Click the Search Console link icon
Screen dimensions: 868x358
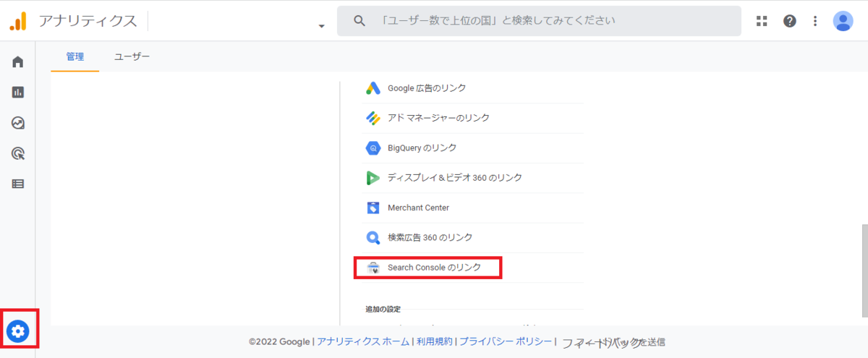[373, 268]
